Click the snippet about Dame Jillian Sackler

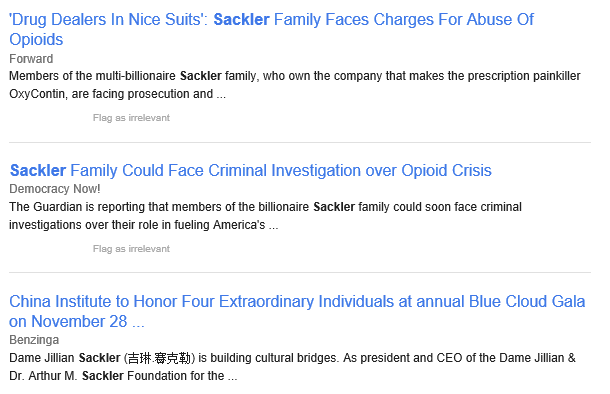293,367
